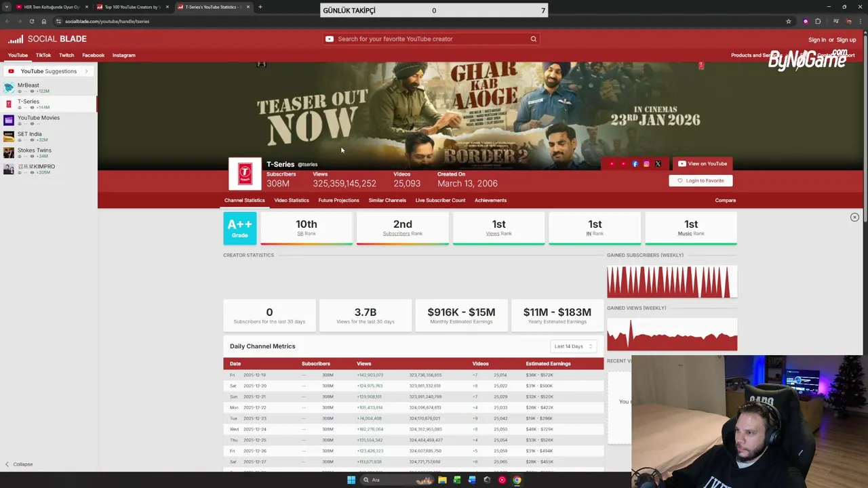This screenshot has width=868, height=488.
Task: Click the Gained Views weekly chart
Action: [x=672, y=334]
